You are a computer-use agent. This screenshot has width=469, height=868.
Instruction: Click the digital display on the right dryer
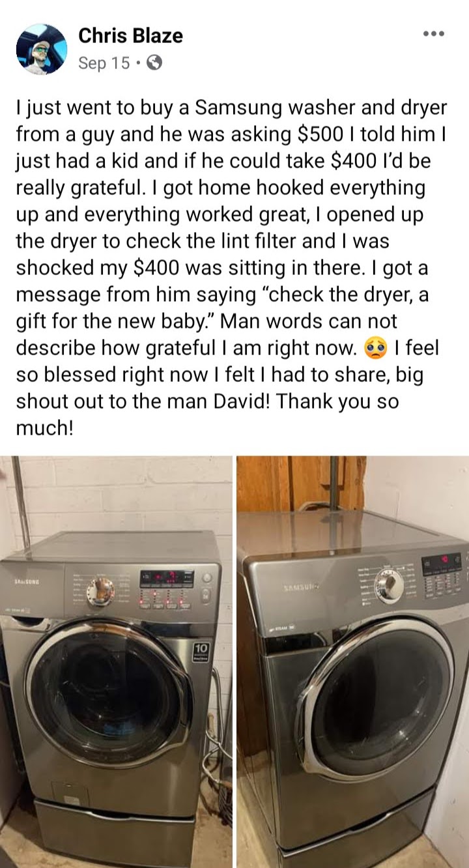pyautogui.click(x=442, y=560)
